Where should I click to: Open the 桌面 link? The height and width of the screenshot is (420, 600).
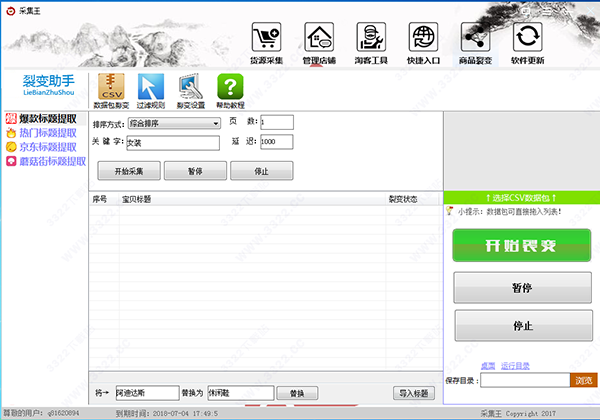(488, 366)
